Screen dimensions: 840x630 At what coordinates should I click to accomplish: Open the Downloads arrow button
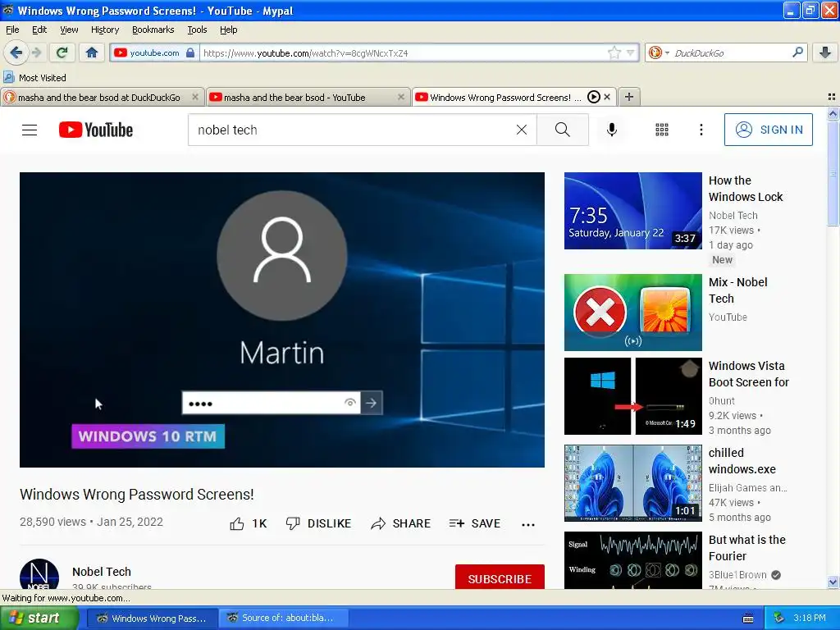825,52
